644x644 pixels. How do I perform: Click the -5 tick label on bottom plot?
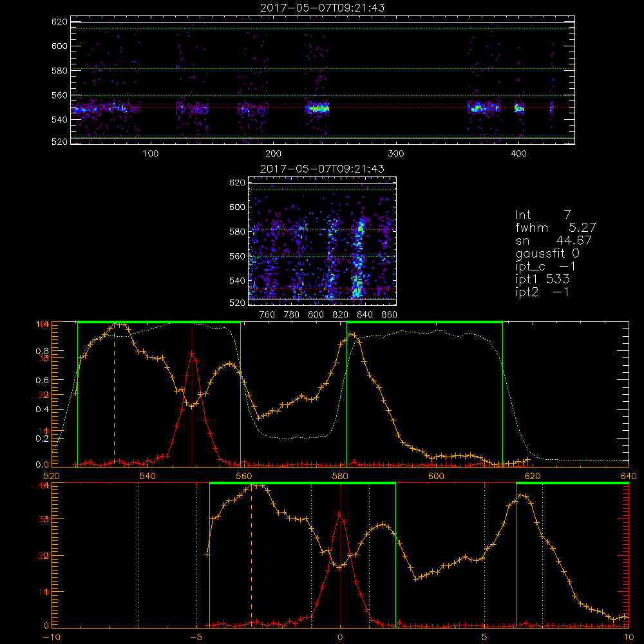point(196,638)
